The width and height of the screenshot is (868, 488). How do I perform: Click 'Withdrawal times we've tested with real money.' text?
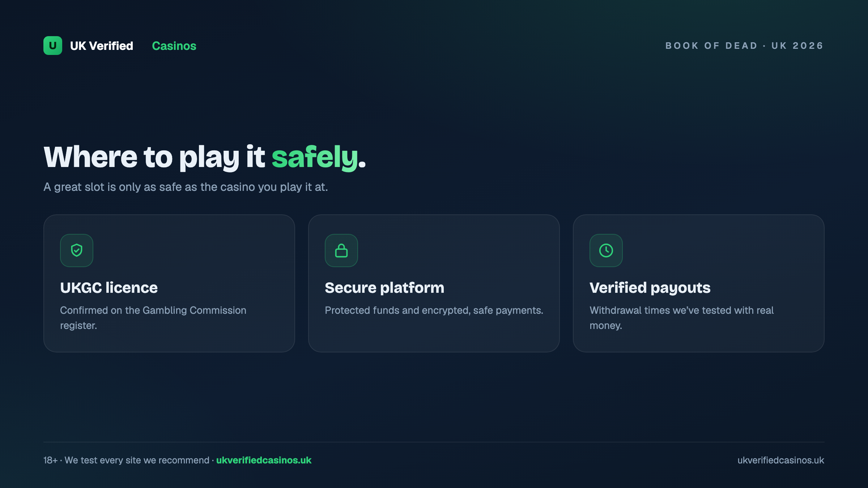[x=682, y=318]
